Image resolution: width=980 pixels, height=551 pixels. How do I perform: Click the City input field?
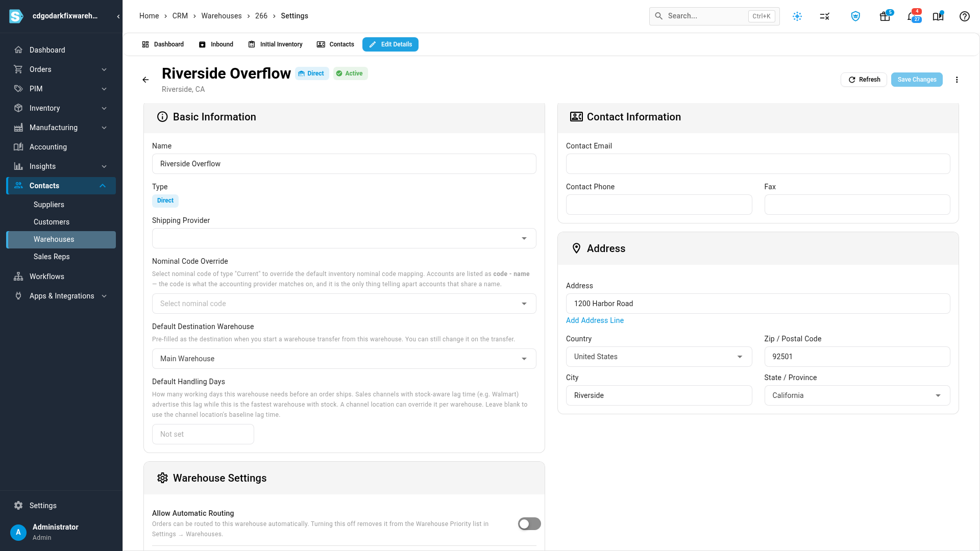659,395
